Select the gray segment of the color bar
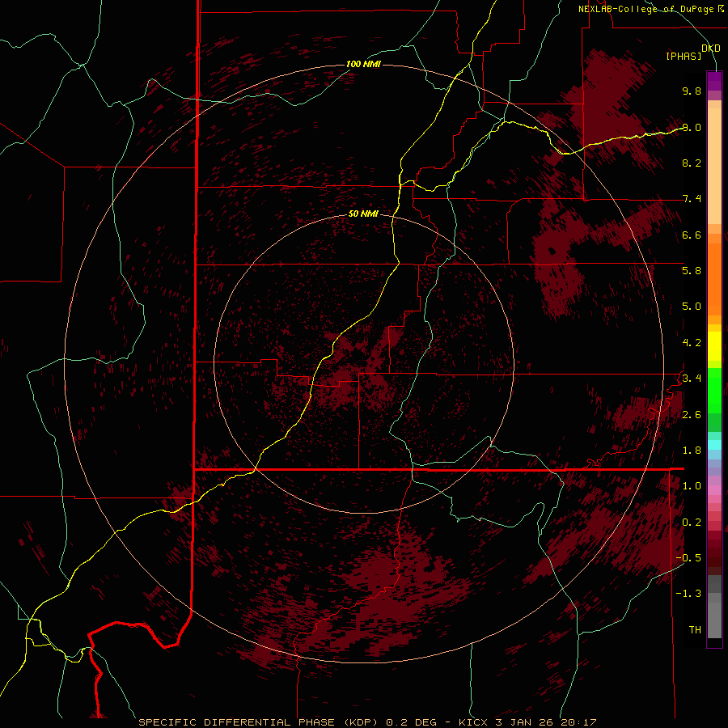This screenshot has width=728, height=728. [x=714, y=607]
